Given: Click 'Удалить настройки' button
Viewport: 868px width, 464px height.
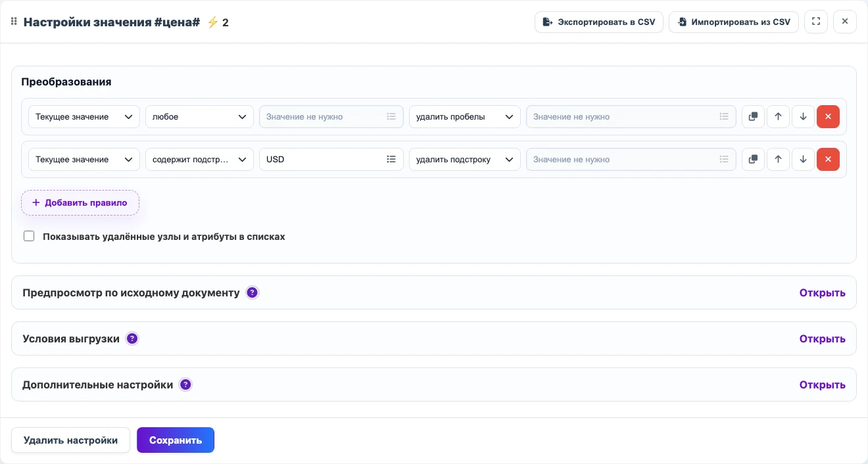Looking at the screenshot, I should tap(70, 440).
